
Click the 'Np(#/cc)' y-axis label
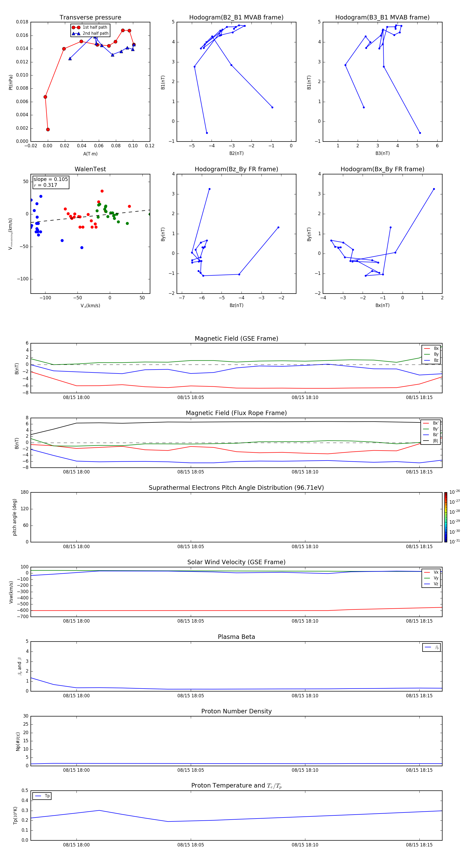(18, 741)
